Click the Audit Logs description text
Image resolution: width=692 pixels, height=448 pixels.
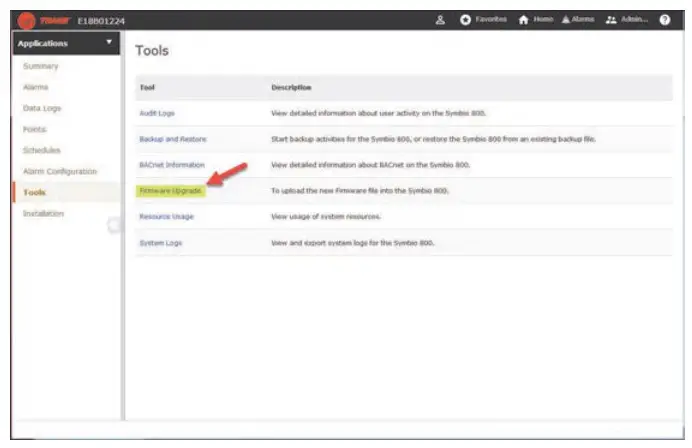378,113
